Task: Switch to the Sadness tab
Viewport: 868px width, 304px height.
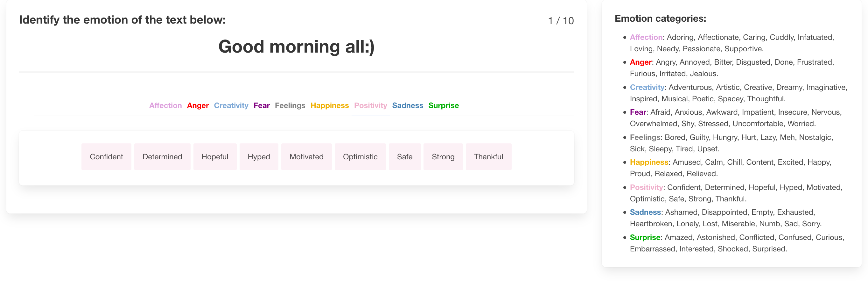Action: pyautogui.click(x=407, y=105)
